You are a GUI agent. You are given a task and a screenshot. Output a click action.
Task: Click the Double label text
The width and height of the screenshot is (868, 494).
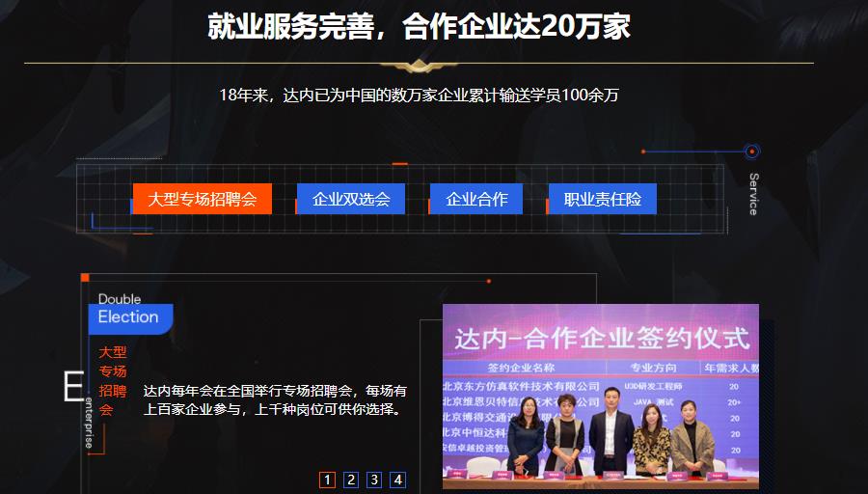click(x=120, y=298)
